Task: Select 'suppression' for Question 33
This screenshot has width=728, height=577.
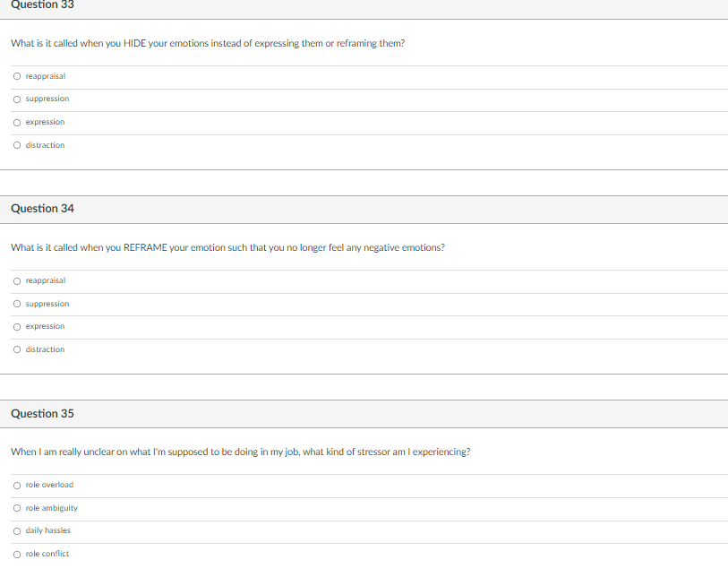Action: tap(46, 99)
